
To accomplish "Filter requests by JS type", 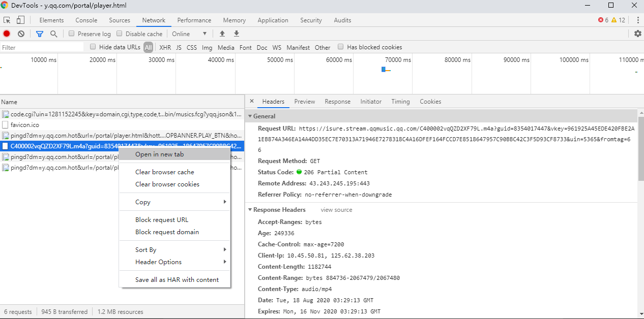I will pos(179,47).
